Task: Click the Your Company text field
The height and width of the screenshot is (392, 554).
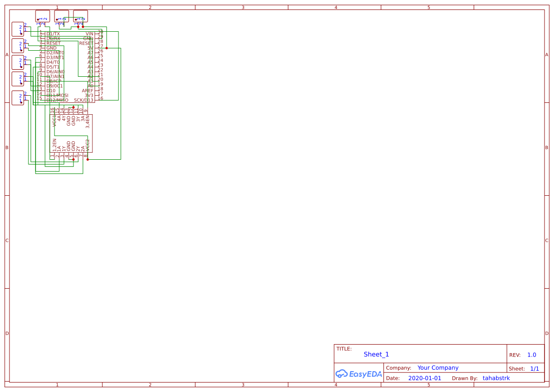Action: tap(437, 367)
